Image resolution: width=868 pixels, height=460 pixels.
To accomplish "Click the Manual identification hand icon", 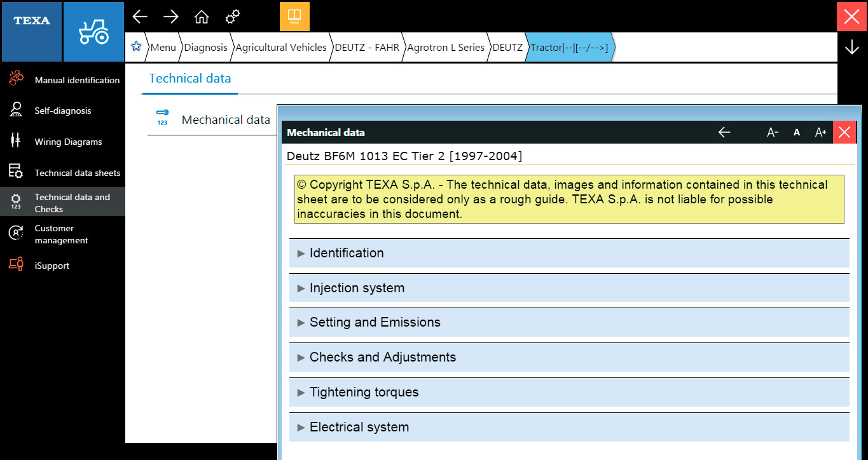I will click(16, 79).
